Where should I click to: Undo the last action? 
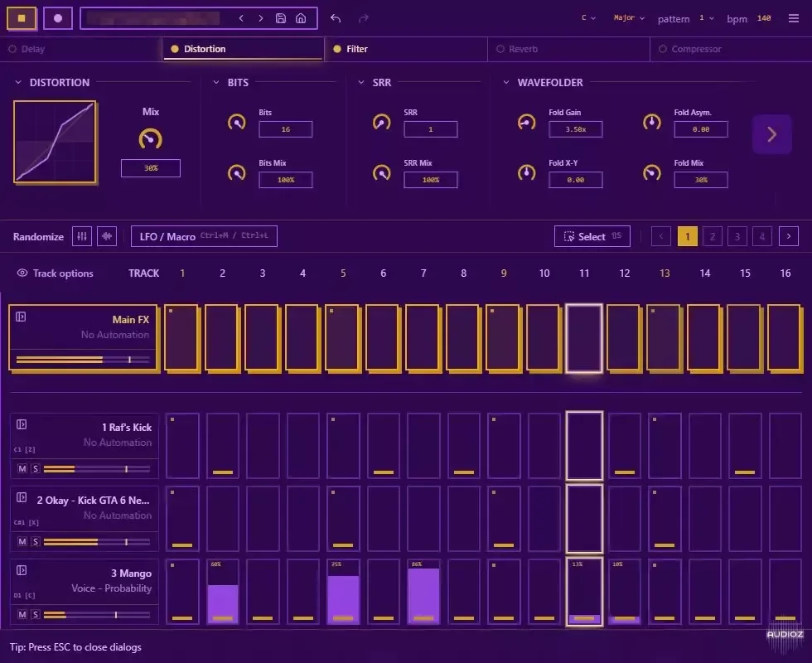(x=336, y=18)
